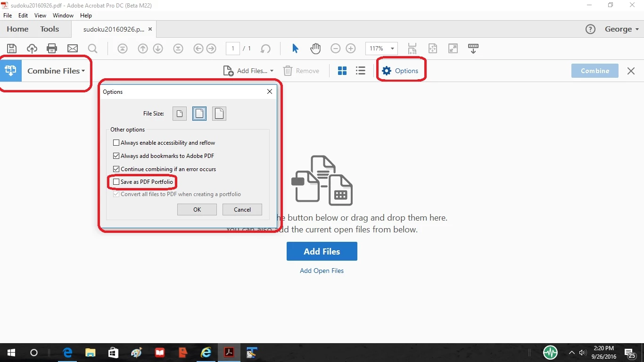The height and width of the screenshot is (362, 644).
Task: Open the Find text magnifier icon
Action: (92, 48)
